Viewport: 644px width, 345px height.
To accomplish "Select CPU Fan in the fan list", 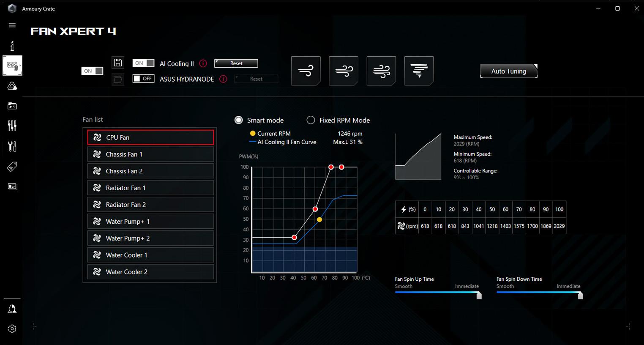I will (150, 137).
